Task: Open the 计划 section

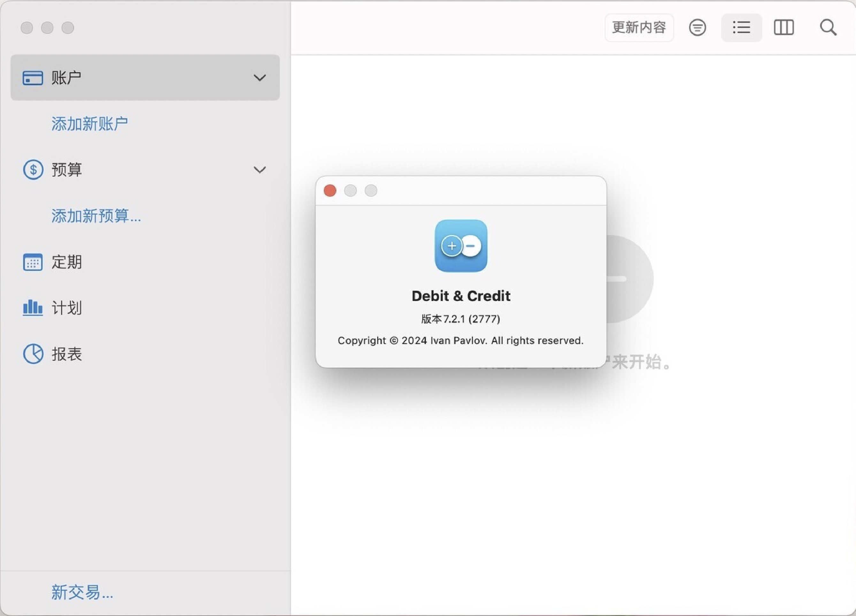Action: [x=145, y=308]
